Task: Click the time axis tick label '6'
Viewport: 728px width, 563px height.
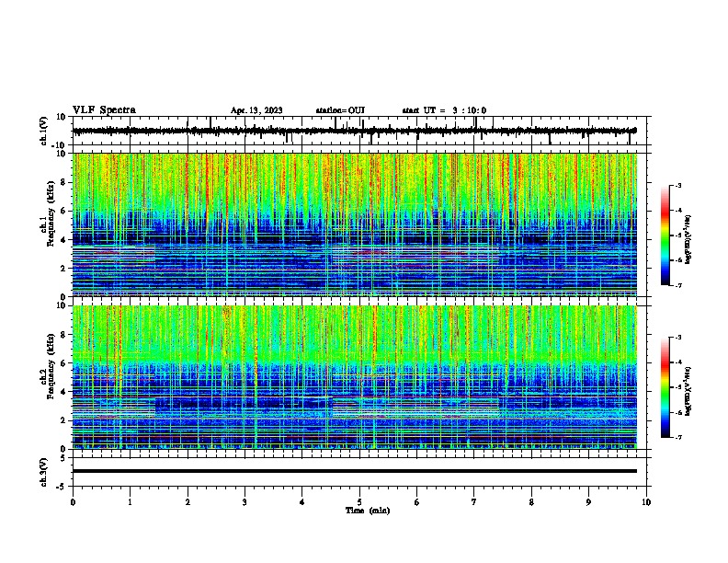Action: [x=417, y=502]
